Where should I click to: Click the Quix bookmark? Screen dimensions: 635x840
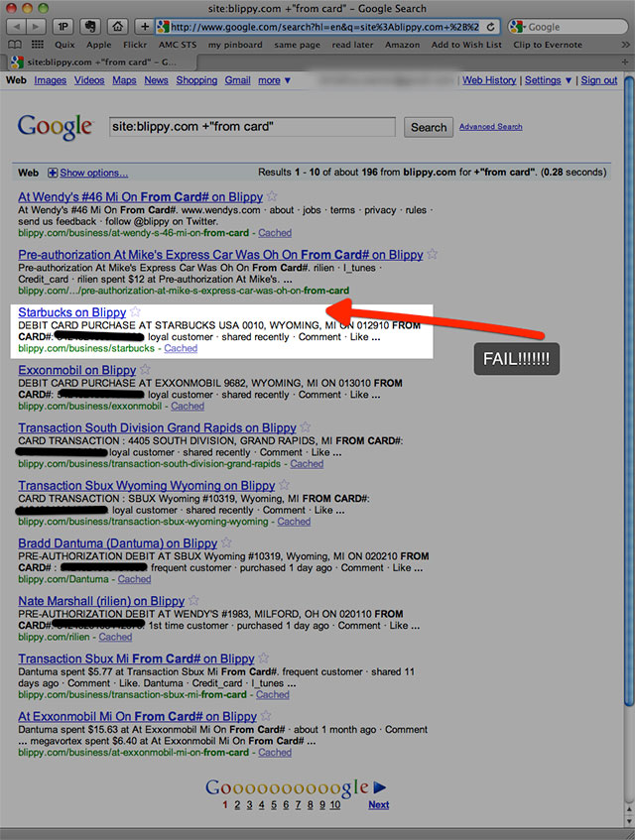pyautogui.click(x=64, y=45)
